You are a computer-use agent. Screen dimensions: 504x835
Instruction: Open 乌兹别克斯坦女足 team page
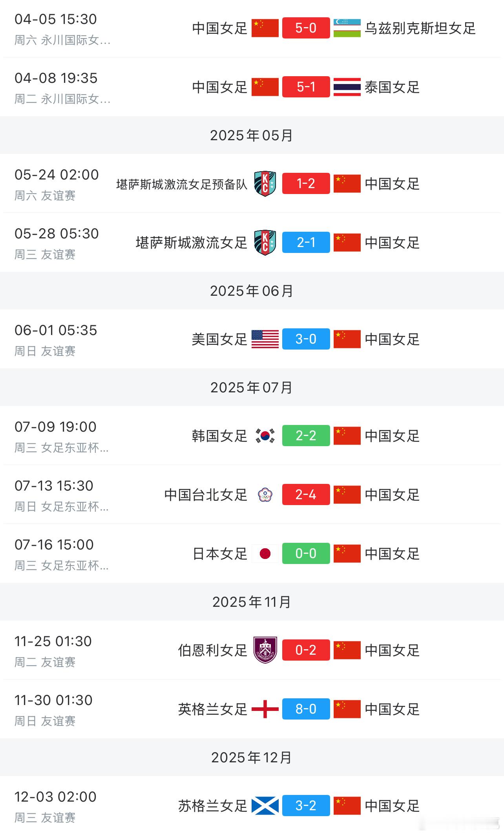point(420,28)
